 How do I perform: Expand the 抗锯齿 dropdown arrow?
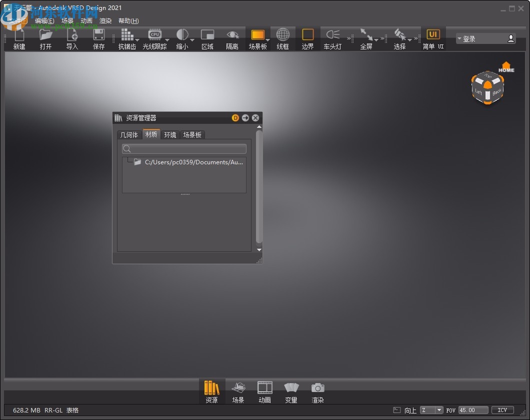point(137,40)
